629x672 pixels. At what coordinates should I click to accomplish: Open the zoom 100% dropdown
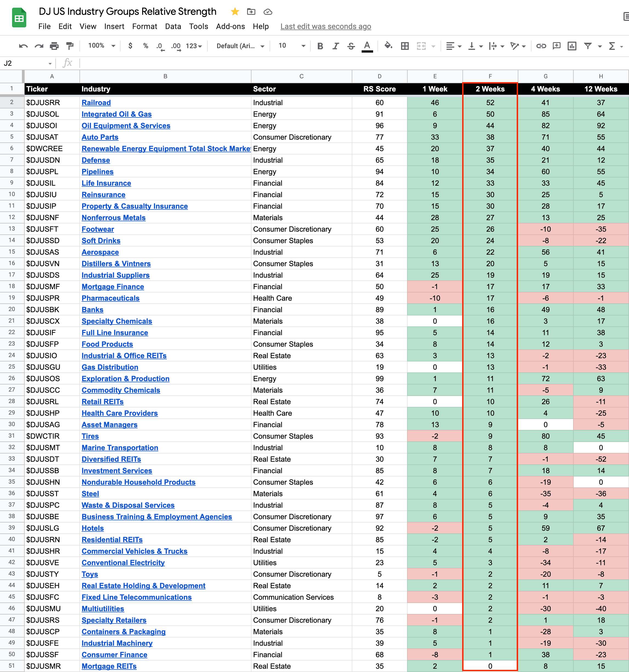pyautogui.click(x=102, y=46)
